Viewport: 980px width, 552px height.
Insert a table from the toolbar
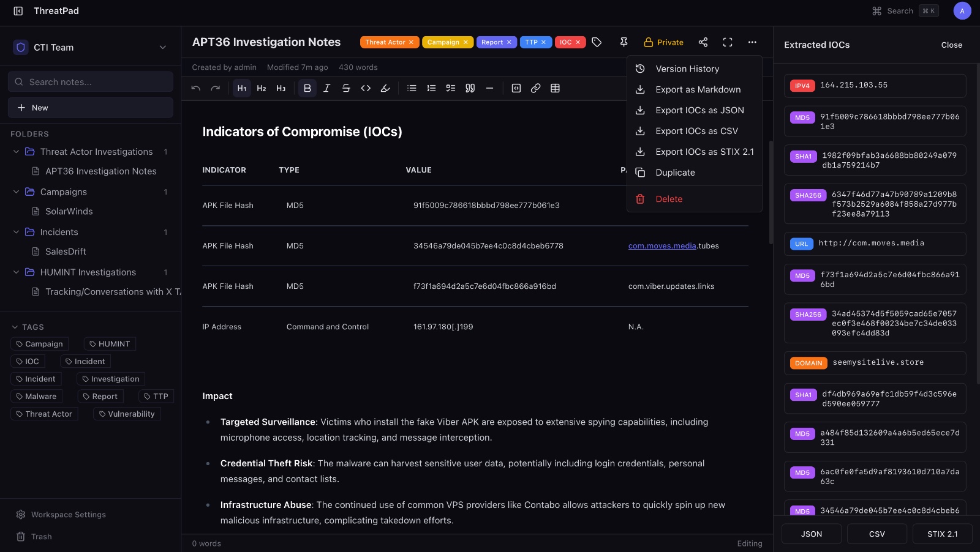point(555,88)
